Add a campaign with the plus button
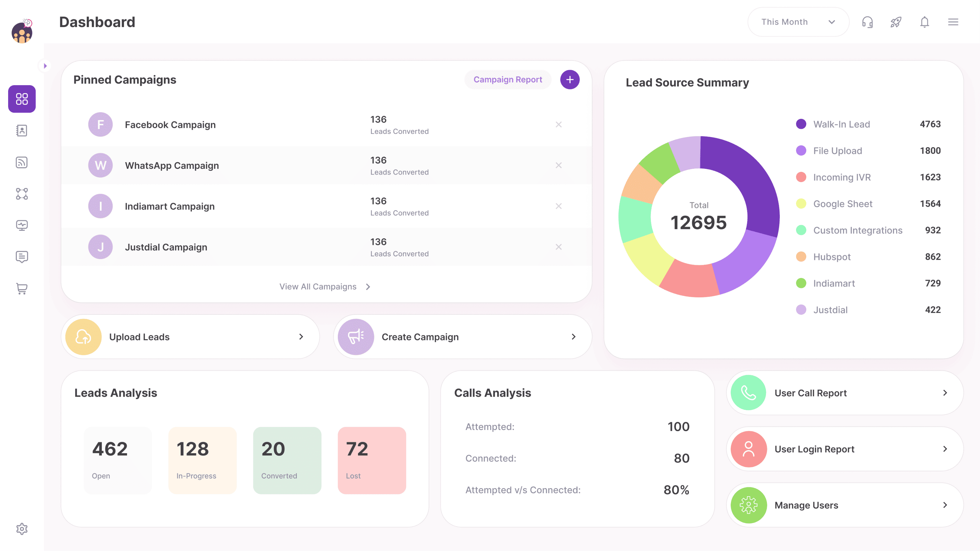This screenshot has height=551, width=980. pyautogui.click(x=570, y=79)
